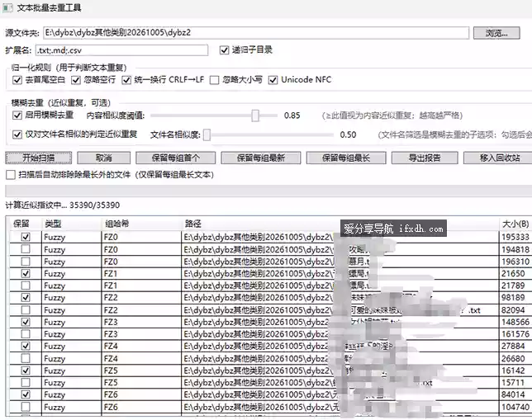The image size is (532, 420).
Task: Toggle 仅对文件名相似的判定近似重复 checkbox
Action: point(17,134)
